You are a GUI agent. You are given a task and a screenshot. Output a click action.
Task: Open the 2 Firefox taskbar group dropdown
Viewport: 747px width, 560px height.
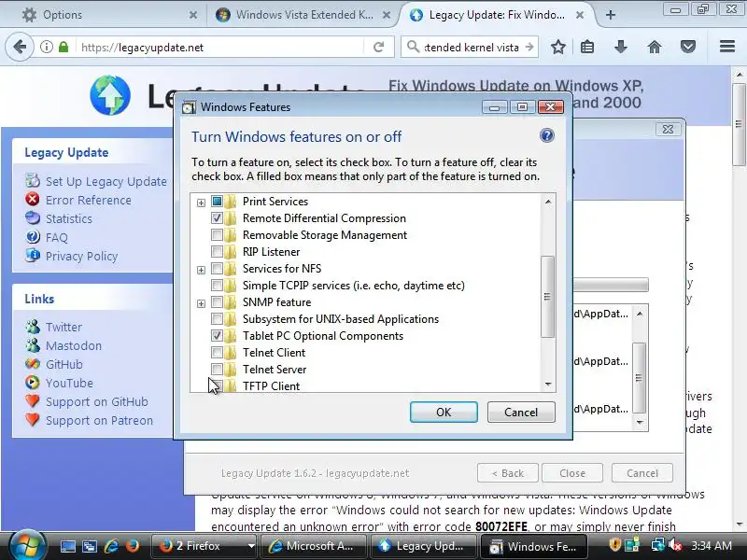(251, 546)
